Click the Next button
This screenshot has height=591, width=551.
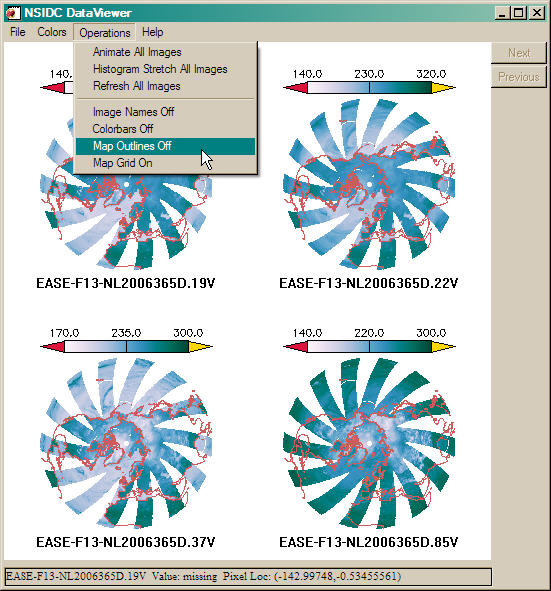(519, 53)
